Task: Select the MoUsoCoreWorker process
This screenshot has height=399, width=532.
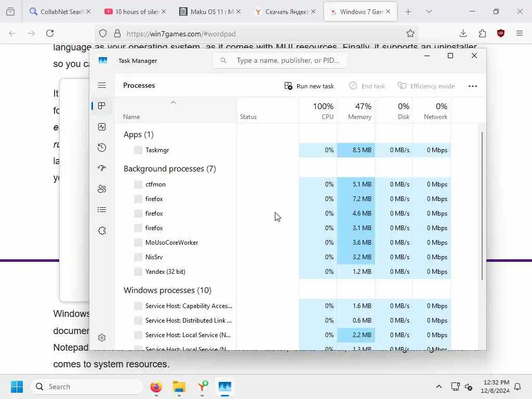Action: (283, 243)
